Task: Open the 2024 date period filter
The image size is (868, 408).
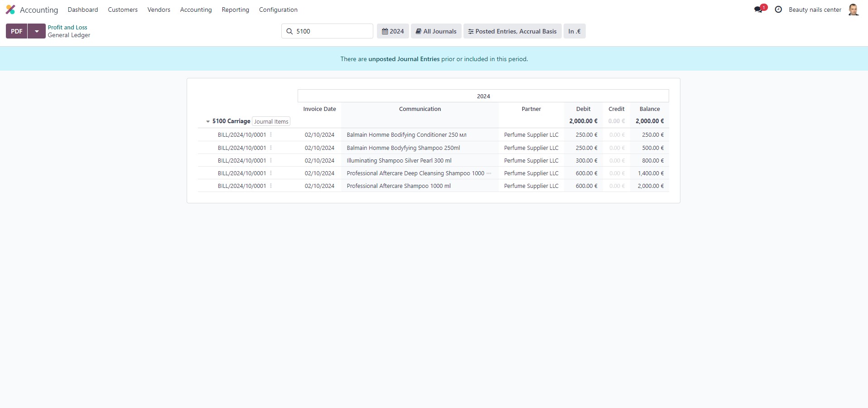Action: point(393,31)
